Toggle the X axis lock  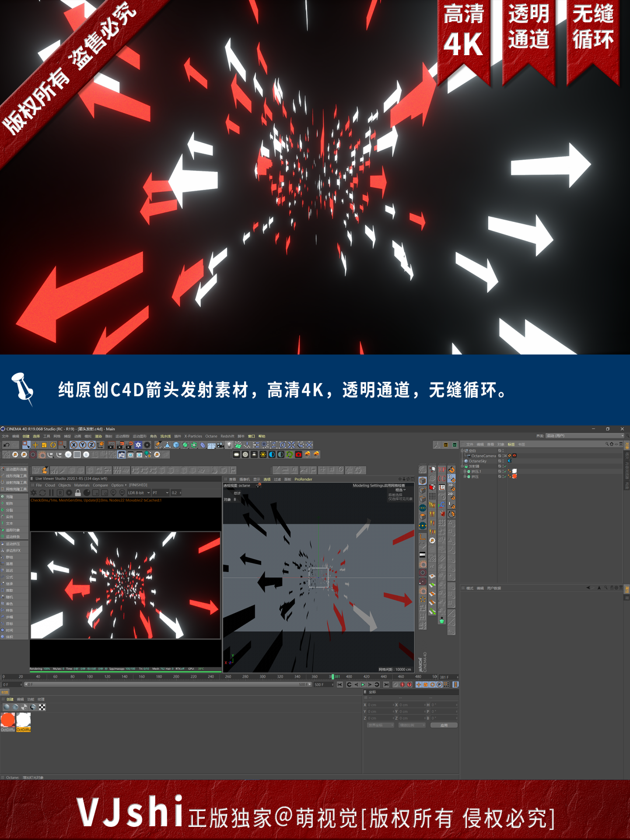74,445
